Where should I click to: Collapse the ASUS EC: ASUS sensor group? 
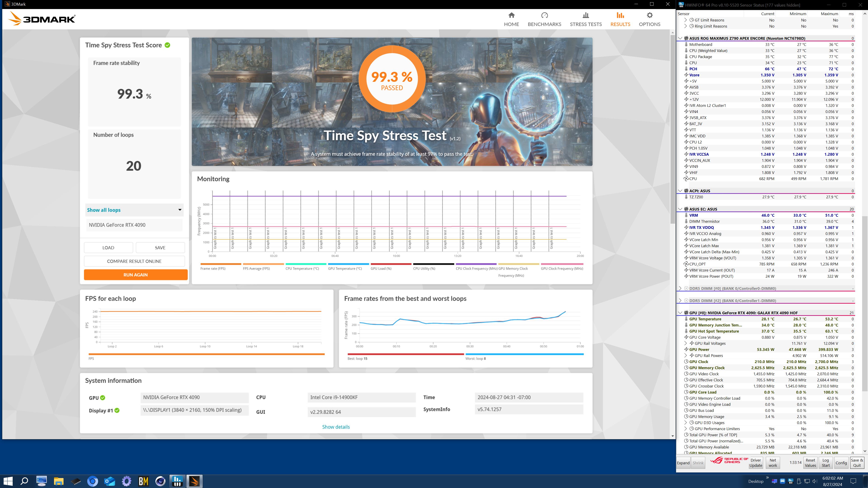(680, 209)
